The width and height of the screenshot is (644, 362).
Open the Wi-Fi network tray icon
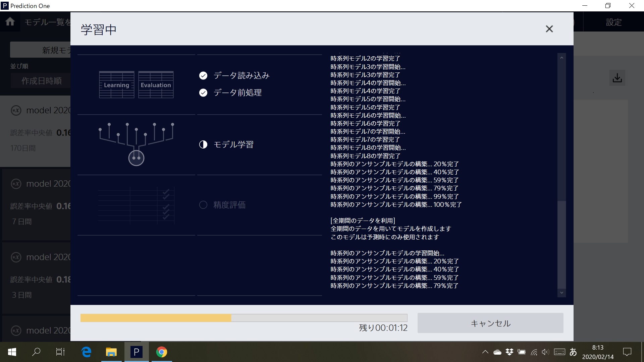(x=534, y=352)
